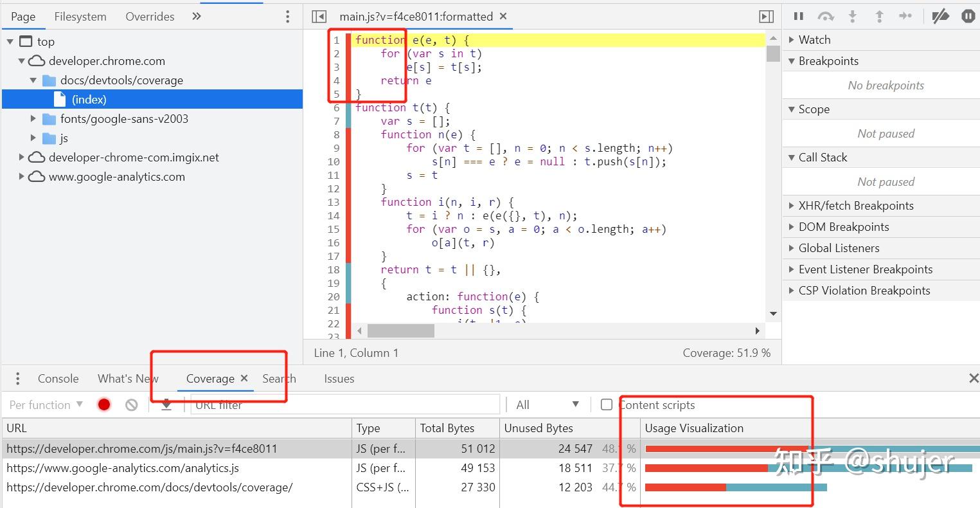Hide the debugger sidebar with the top-right icon

[766, 17]
